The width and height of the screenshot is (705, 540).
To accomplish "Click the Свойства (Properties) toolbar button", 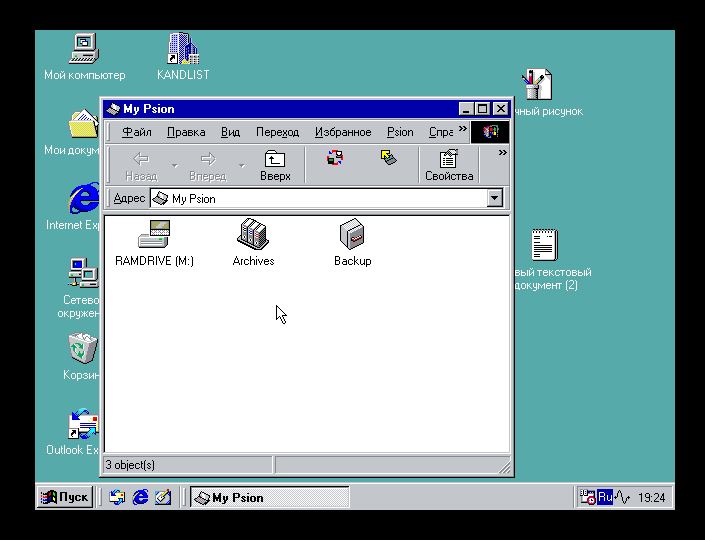I will coord(449,165).
